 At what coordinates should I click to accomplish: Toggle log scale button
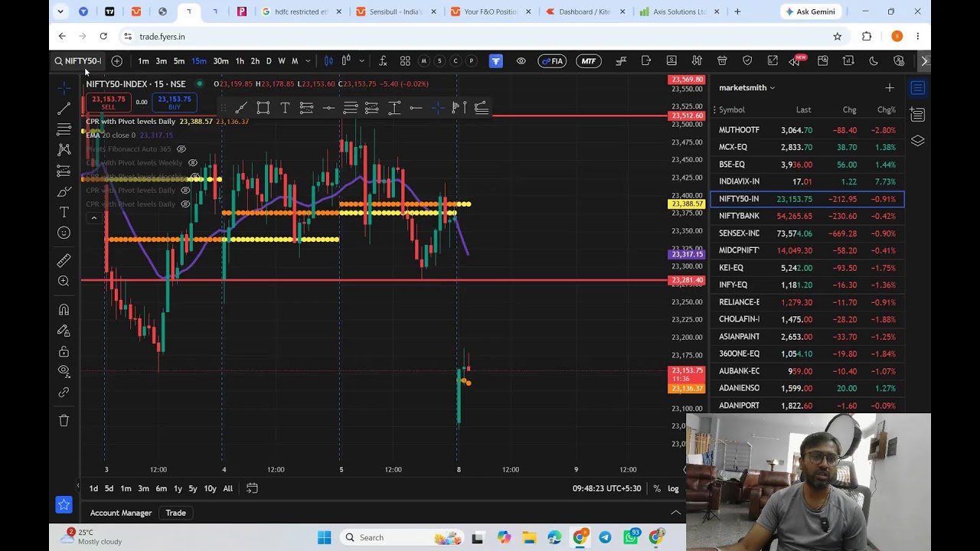(x=673, y=488)
